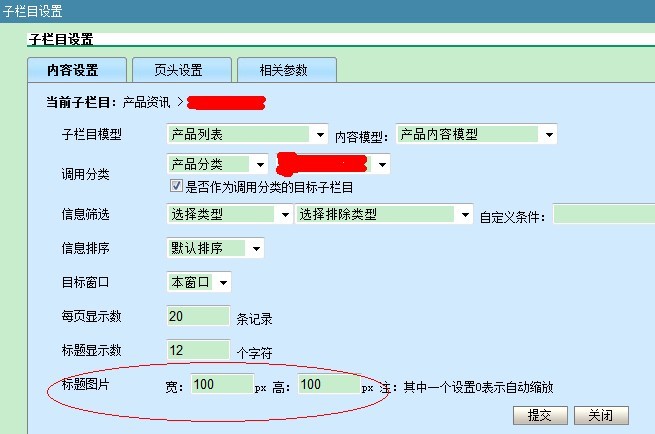Screen dimensions: 655x434
Task: Open the 内容模型 dropdown showing 产品内容模型
Action: (x=476, y=134)
